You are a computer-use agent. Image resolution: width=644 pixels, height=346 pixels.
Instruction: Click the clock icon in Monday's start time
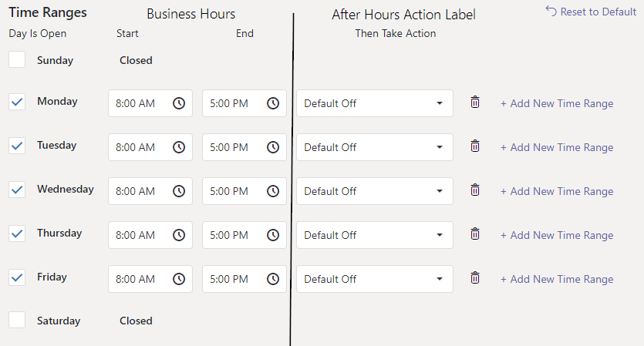click(x=179, y=103)
